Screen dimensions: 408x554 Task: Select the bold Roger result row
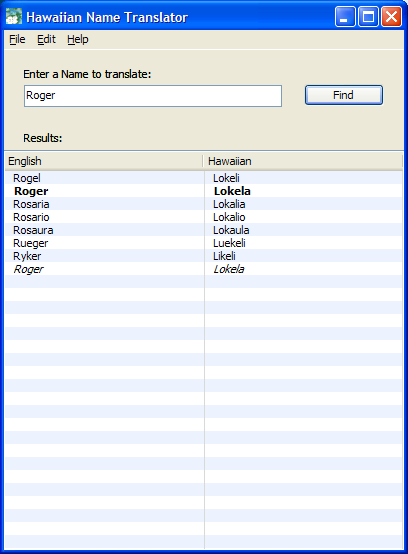coord(204,191)
